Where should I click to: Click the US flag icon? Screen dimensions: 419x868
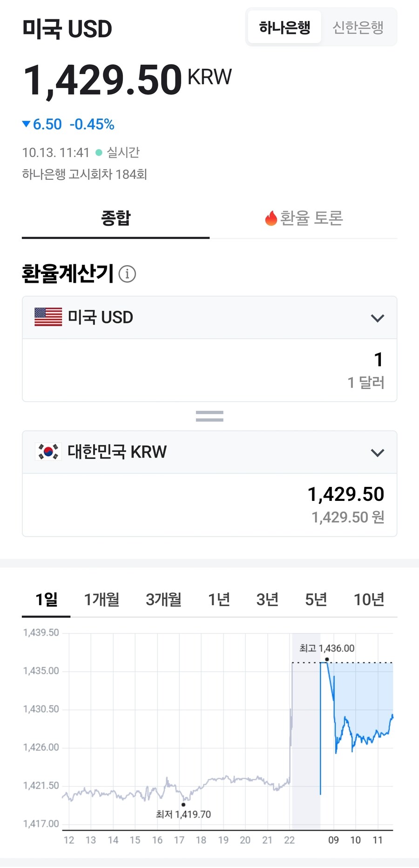pyautogui.click(x=48, y=317)
